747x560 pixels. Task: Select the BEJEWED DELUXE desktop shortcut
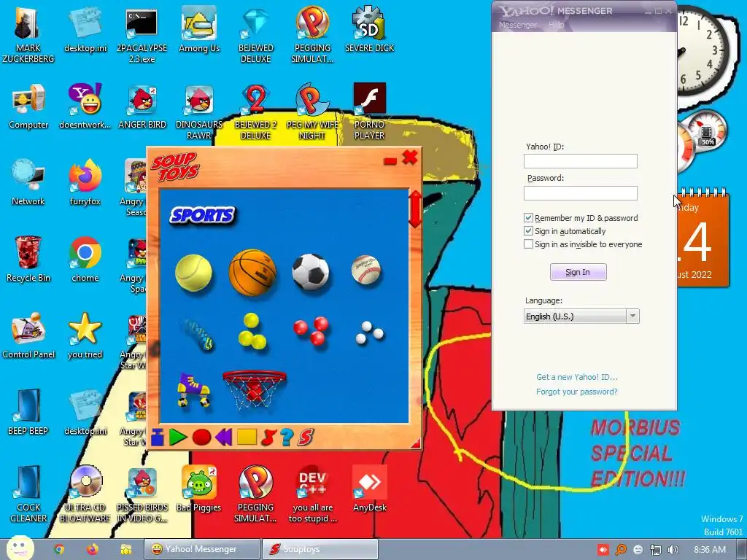255,35
